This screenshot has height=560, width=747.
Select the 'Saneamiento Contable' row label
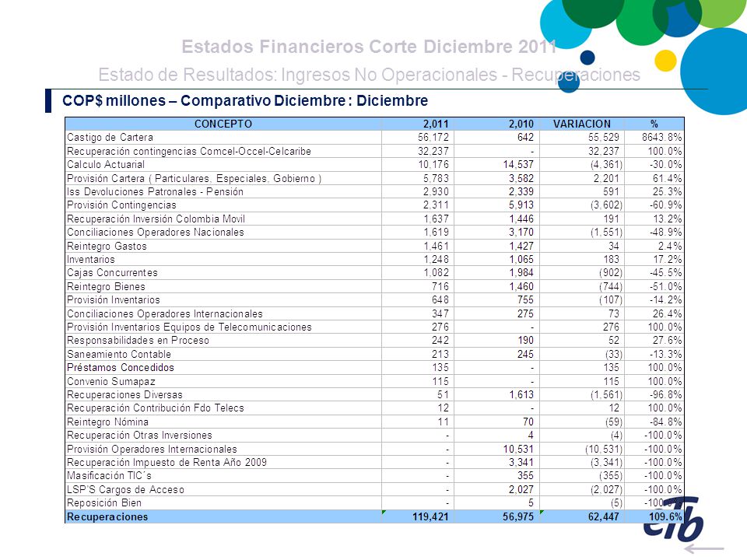[x=118, y=355]
